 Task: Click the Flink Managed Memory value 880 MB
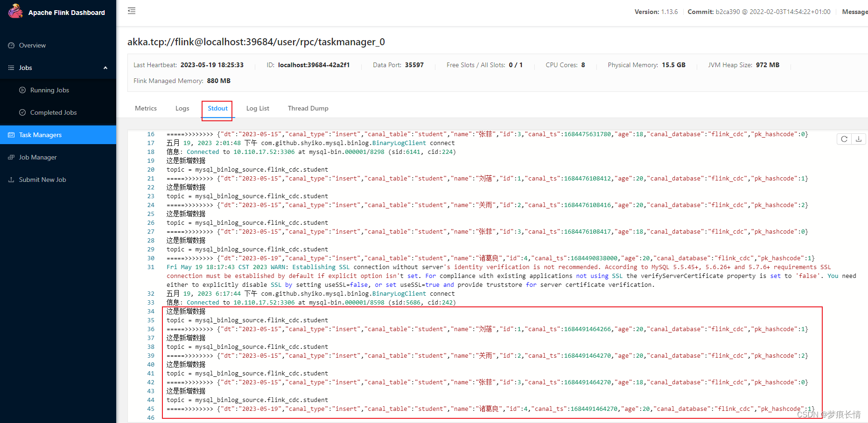[219, 81]
